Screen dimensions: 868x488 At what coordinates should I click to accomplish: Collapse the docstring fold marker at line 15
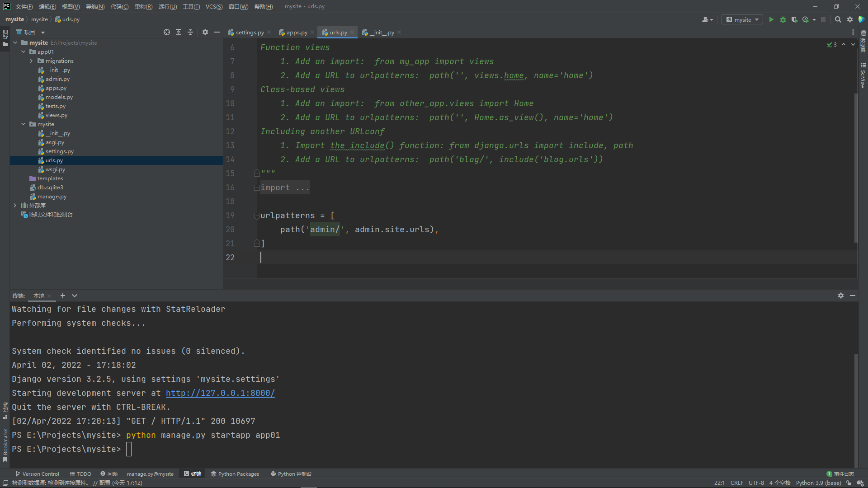click(x=257, y=174)
